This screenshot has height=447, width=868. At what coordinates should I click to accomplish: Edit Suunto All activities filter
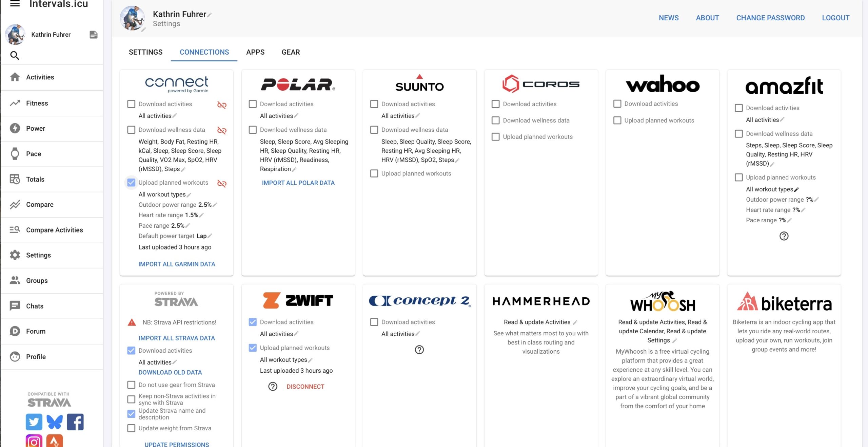point(418,116)
